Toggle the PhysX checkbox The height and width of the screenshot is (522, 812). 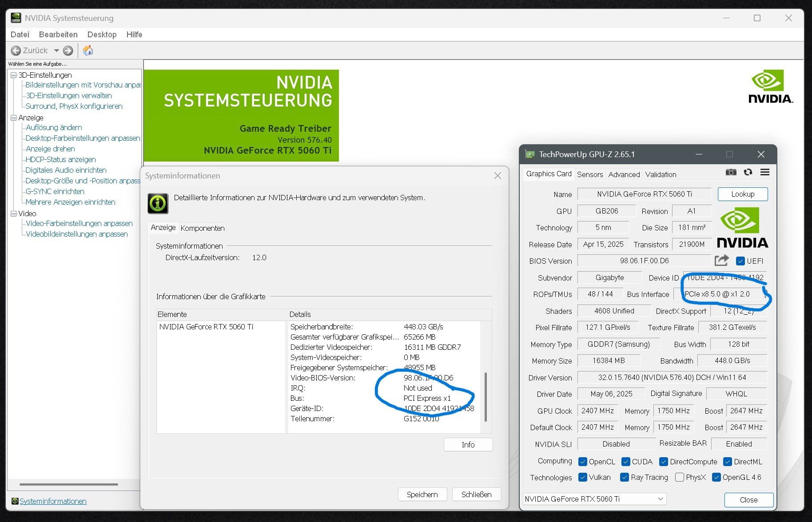[x=679, y=477]
